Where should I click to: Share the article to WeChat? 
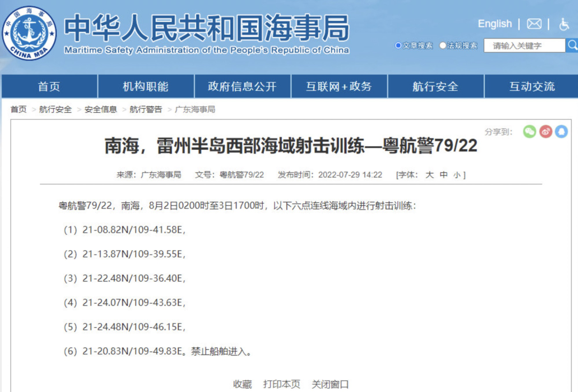pos(529,131)
